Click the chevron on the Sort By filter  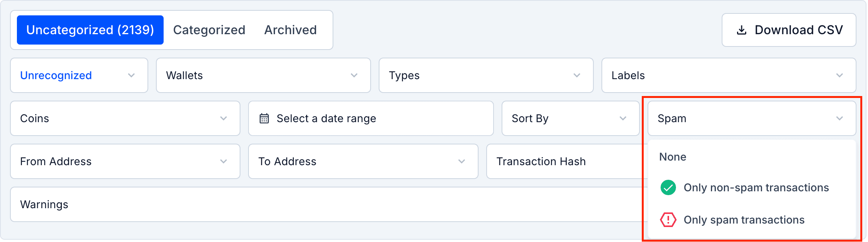(623, 118)
